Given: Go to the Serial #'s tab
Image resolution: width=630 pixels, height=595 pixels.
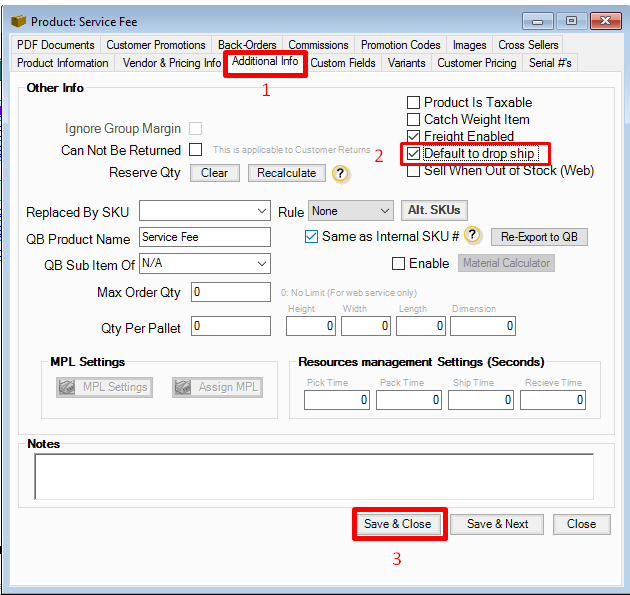Looking at the screenshot, I should pyautogui.click(x=551, y=63).
